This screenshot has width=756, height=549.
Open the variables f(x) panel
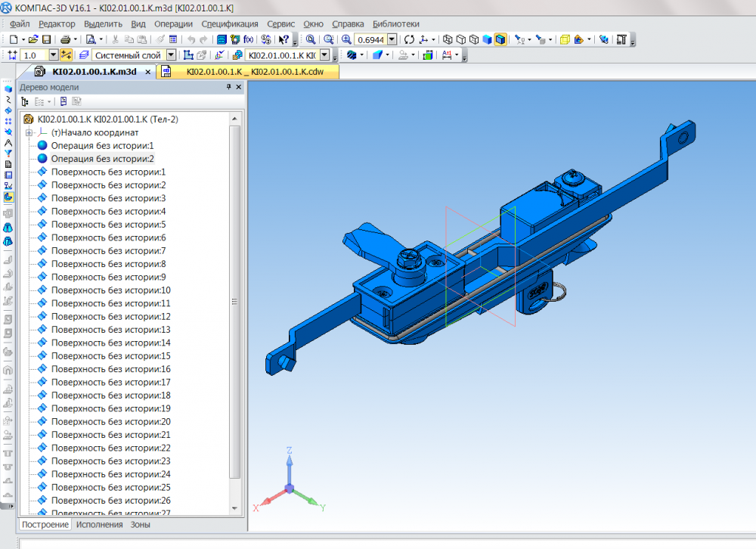point(247,39)
